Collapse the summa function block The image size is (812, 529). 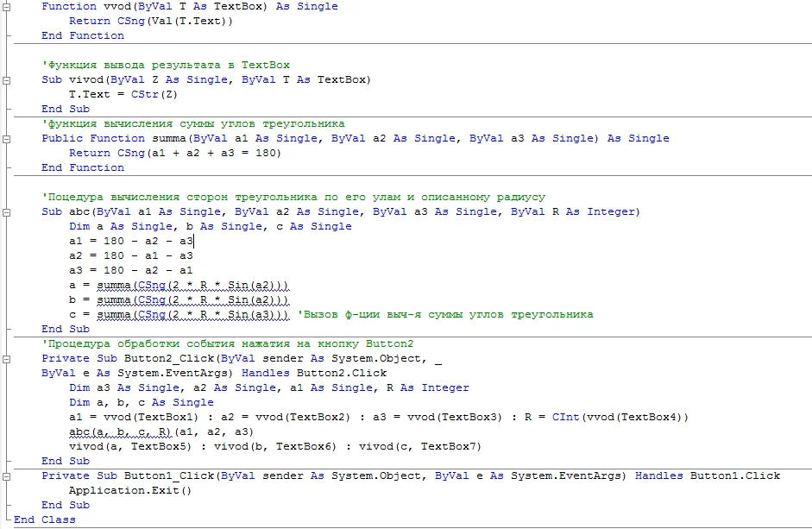(6, 139)
